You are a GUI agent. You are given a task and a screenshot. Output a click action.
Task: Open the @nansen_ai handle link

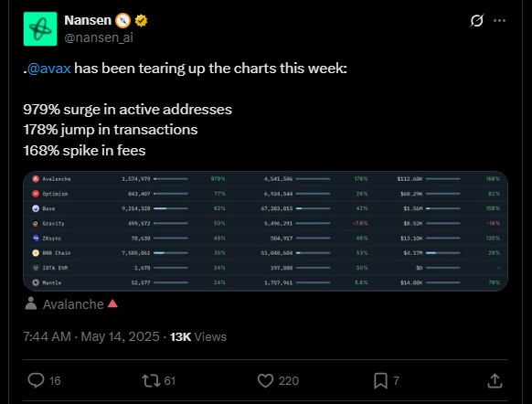pos(99,37)
